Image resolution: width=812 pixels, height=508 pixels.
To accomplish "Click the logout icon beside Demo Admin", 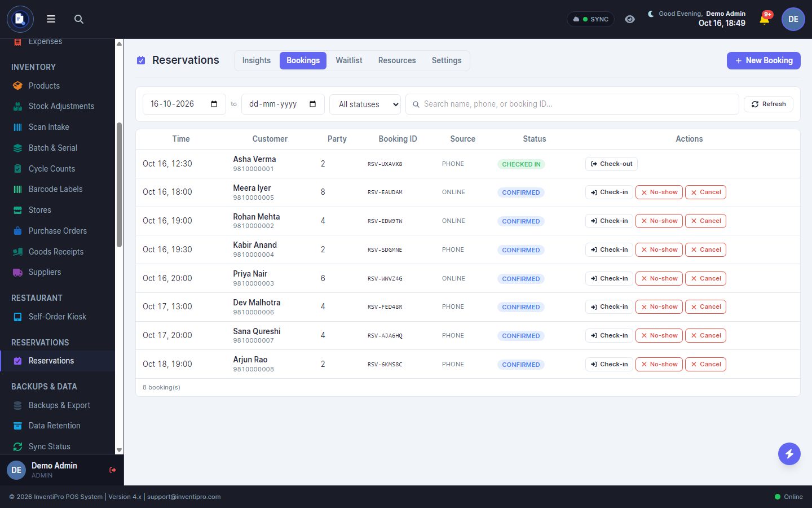I will pyautogui.click(x=113, y=470).
